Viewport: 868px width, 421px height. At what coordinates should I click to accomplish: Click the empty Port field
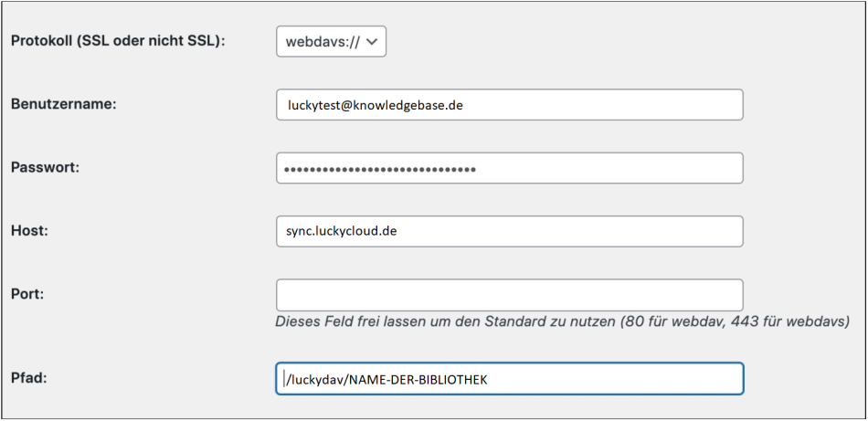[509, 295]
